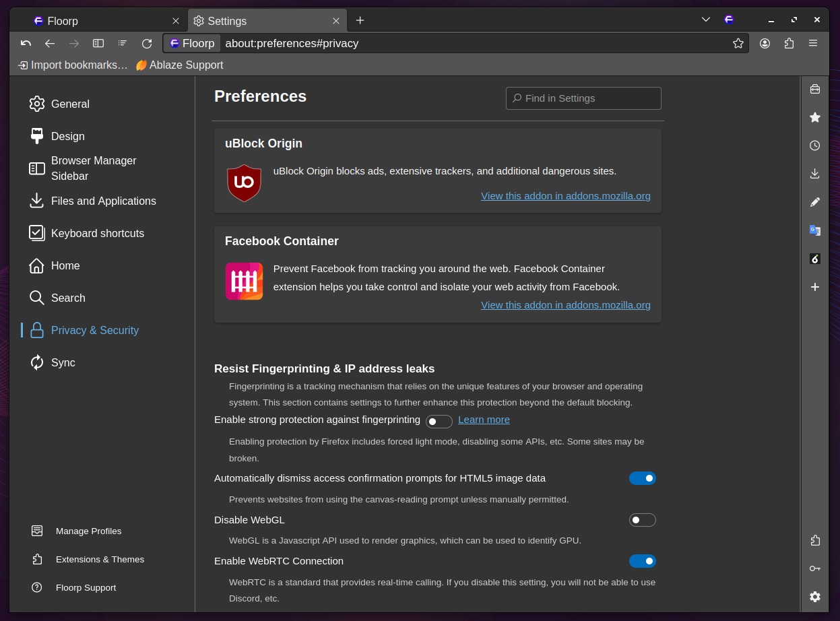Turn on the Disable WebGL switch
This screenshot has width=840, height=621.
[x=642, y=520]
